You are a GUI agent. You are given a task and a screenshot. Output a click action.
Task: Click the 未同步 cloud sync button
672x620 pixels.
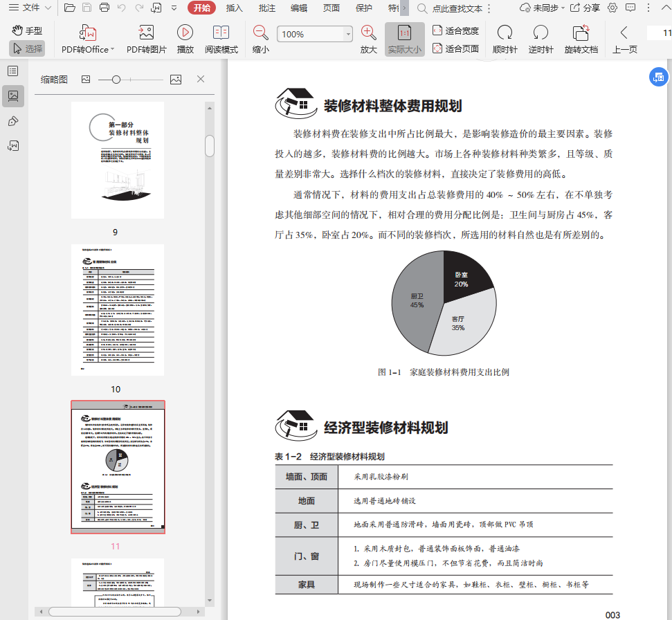542,8
